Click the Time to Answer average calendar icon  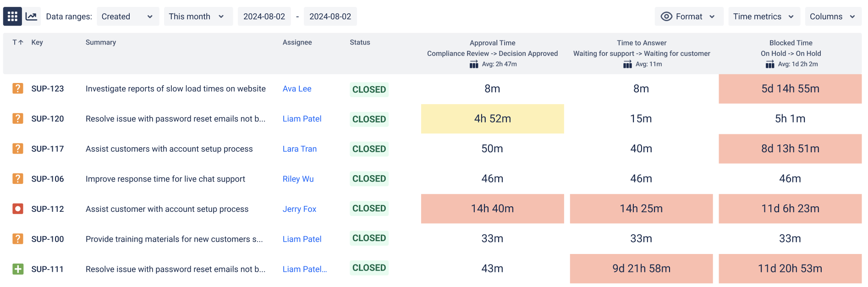pyautogui.click(x=627, y=65)
